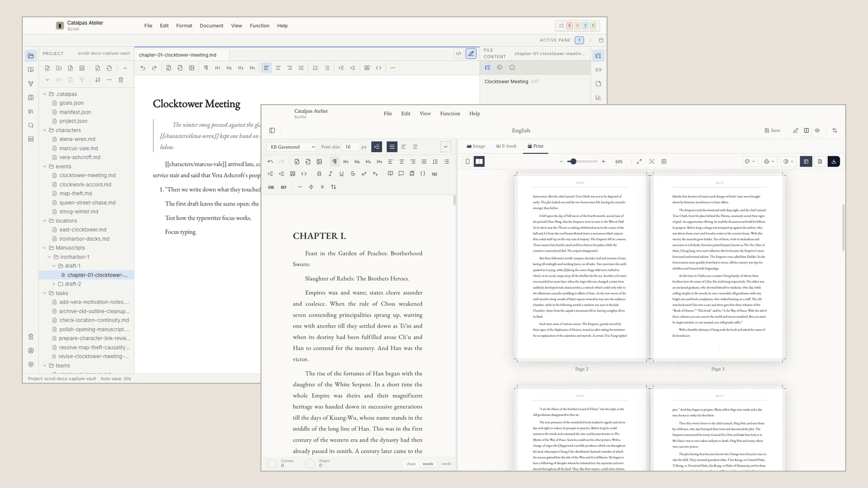Screen dimensions: 868x488
Task: Select chars counter option in Scribe footer
Action: (x=411, y=464)
